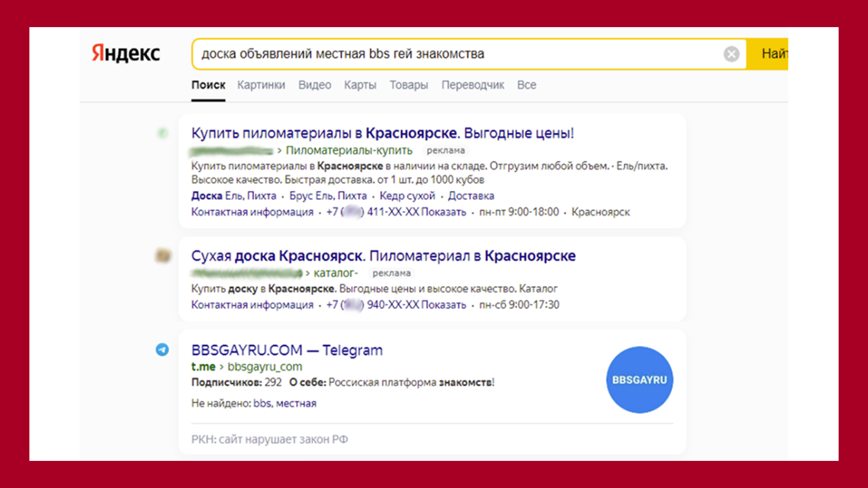Click the Красноярск location link
Screen dimensions: 868x488
pyautogui.click(x=600, y=212)
